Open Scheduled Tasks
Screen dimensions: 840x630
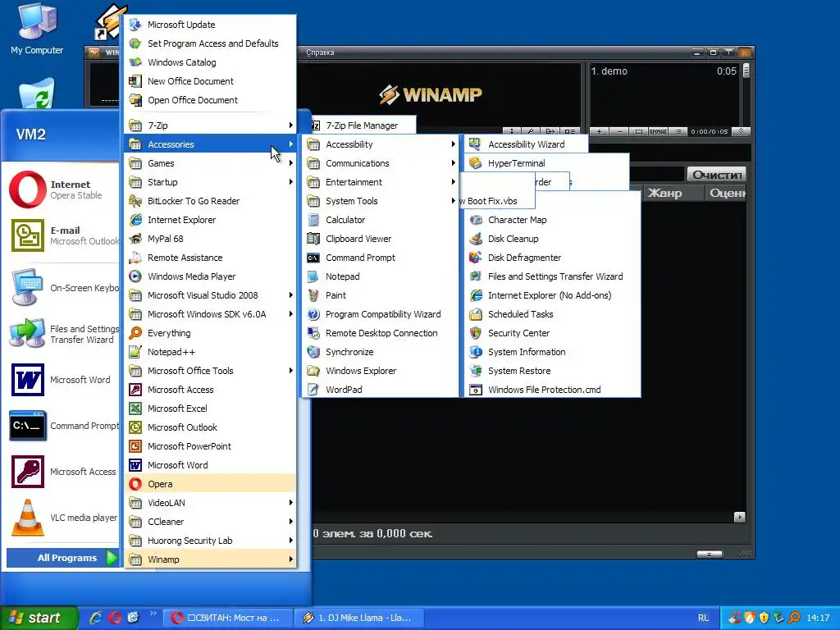(552, 314)
